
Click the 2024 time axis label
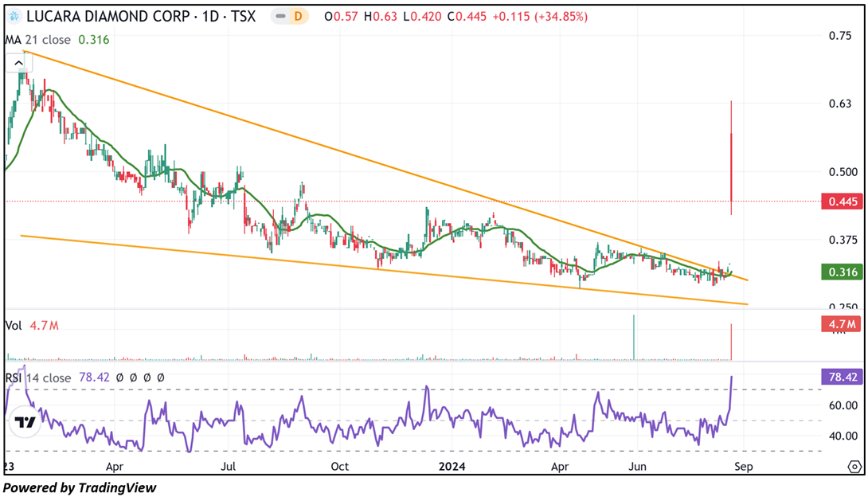[452, 467]
